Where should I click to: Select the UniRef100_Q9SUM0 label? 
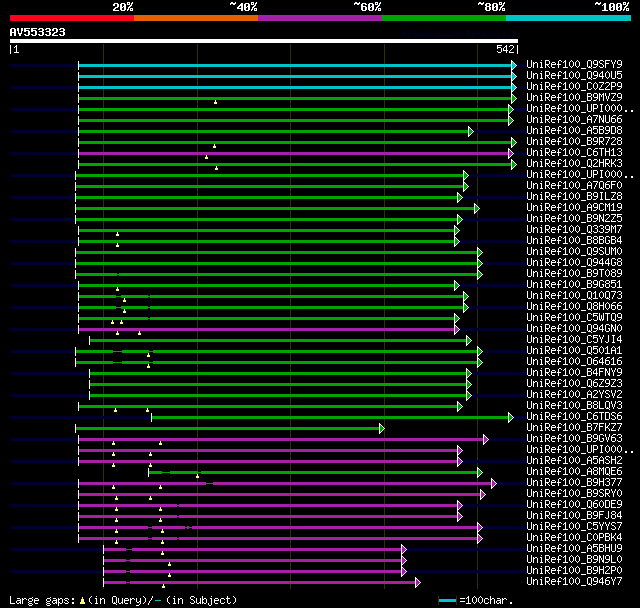click(x=574, y=252)
